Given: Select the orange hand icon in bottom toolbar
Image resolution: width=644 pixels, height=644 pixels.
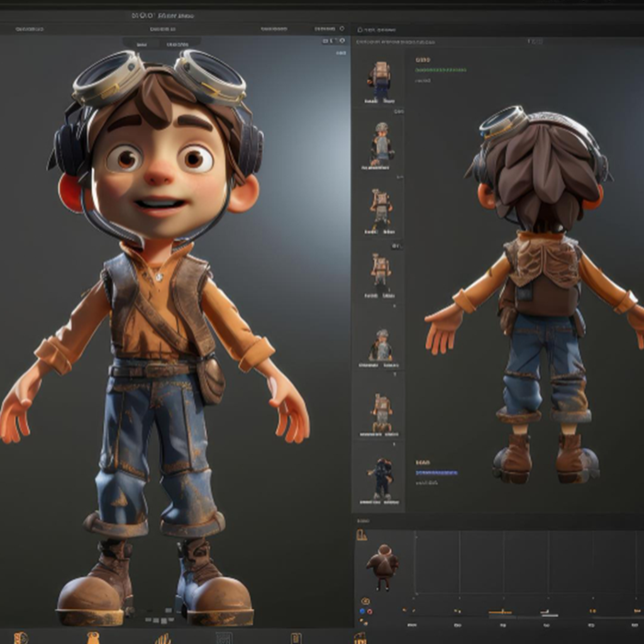Looking at the screenshot, I should click(163, 638).
